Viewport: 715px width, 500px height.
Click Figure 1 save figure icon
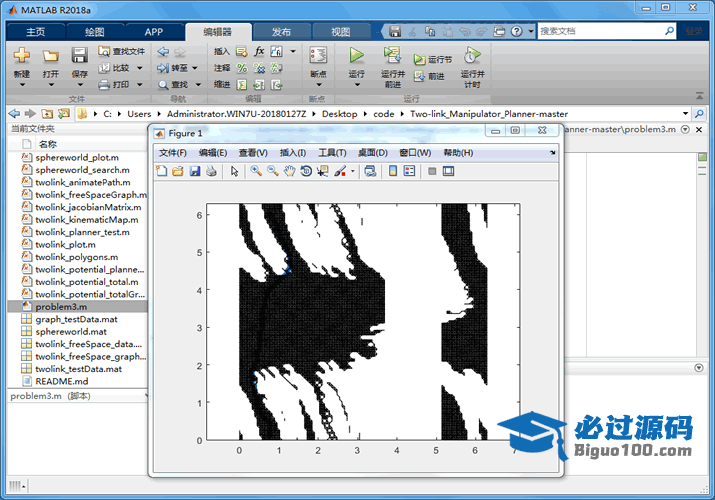tap(195, 171)
